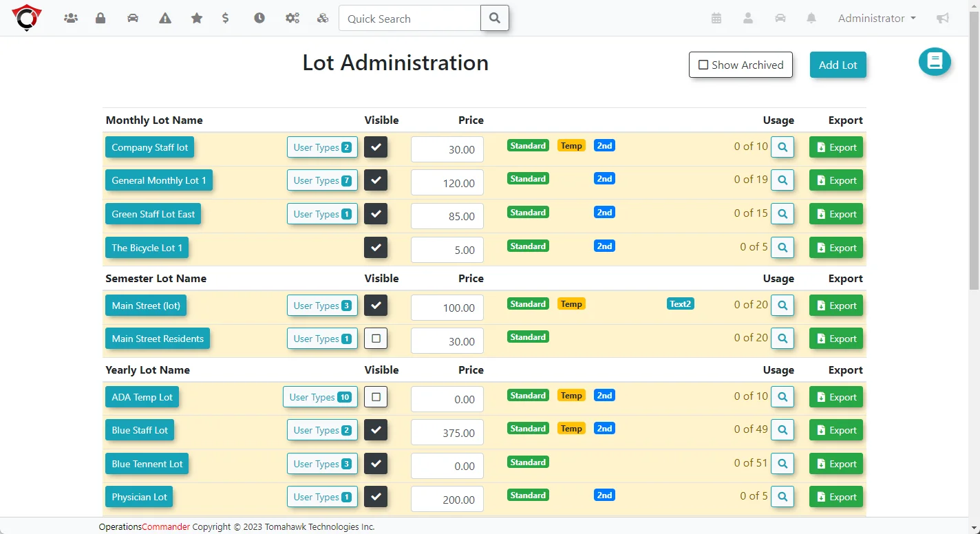980x534 pixels.
Task: Click the Add Lot button
Action: pyautogui.click(x=838, y=65)
